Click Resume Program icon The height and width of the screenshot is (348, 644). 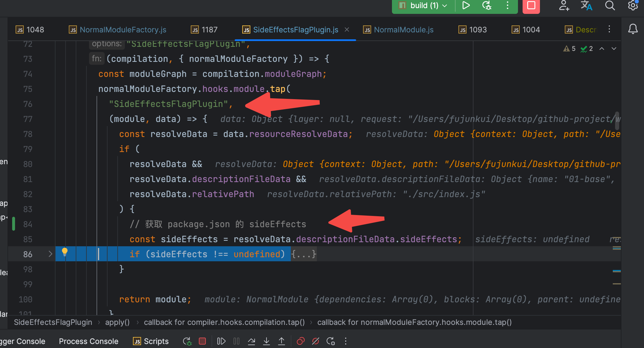[x=221, y=341]
